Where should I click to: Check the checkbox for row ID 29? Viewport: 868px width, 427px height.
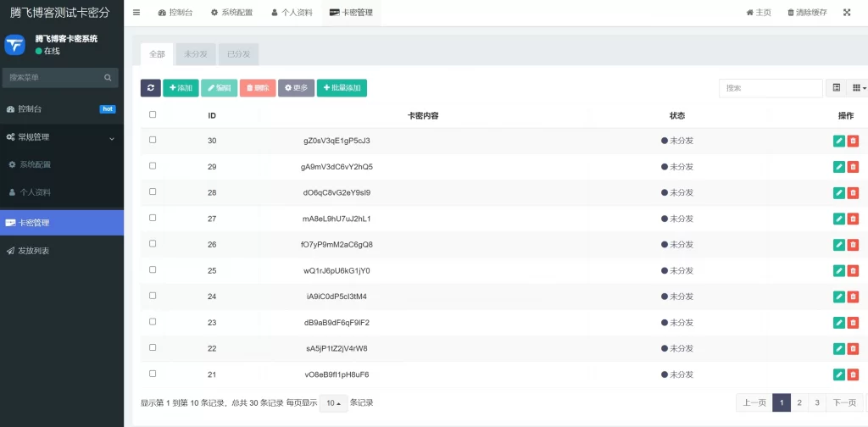pyautogui.click(x=153, y=166)
